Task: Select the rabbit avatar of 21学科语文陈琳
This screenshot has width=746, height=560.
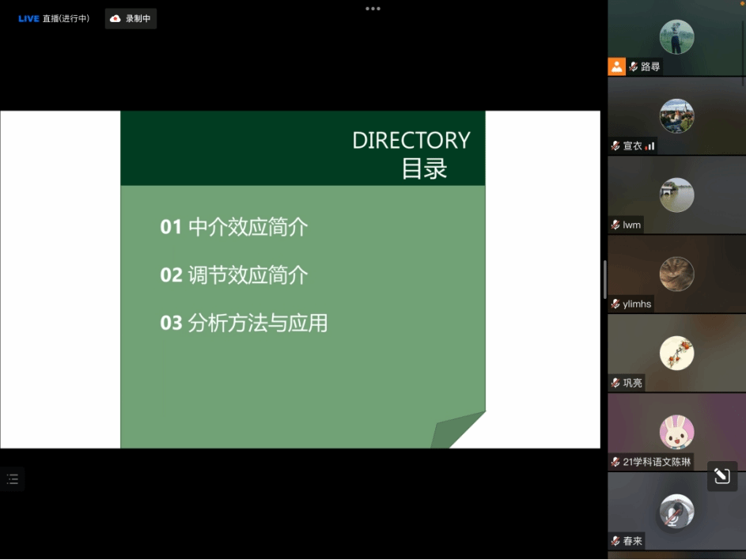Action: click(x=676, y=432)
